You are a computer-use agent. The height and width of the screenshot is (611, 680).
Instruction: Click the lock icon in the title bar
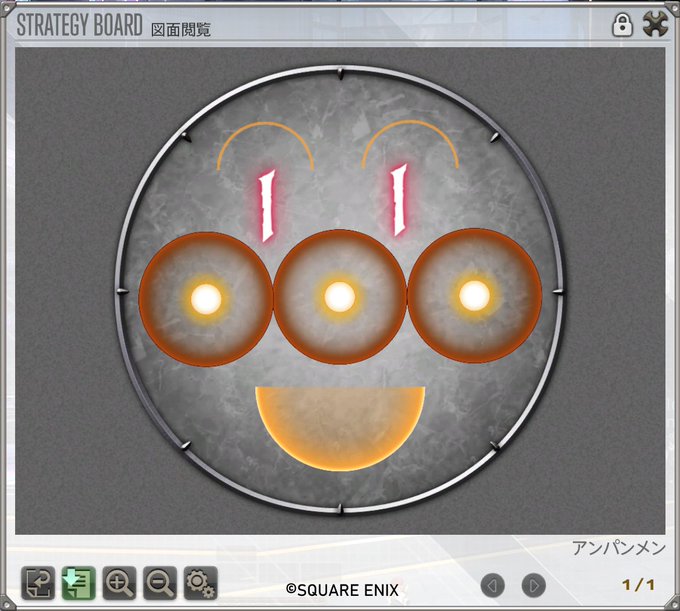click(622, 25)
